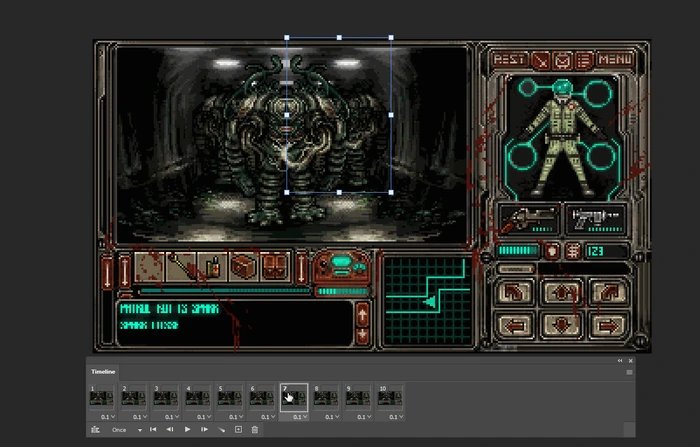Open the 'Once' looping options dropdown

[x=123, y=429]
